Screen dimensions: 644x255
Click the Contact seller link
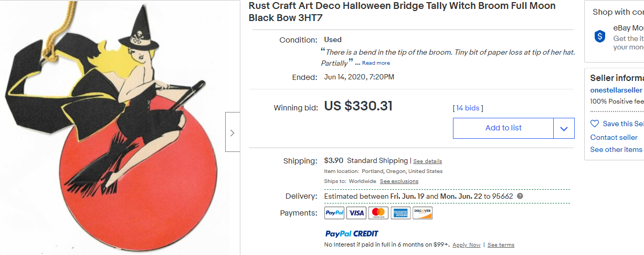tap(614, 137)
